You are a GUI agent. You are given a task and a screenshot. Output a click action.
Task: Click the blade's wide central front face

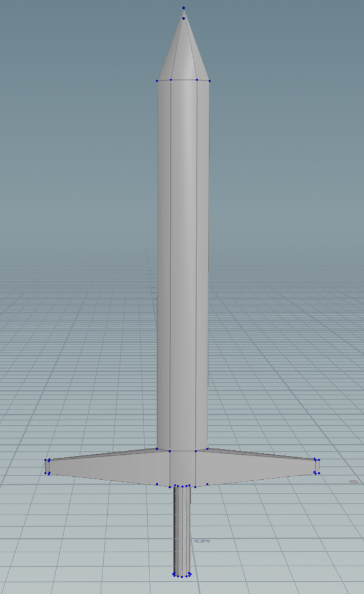click(184, 265)
